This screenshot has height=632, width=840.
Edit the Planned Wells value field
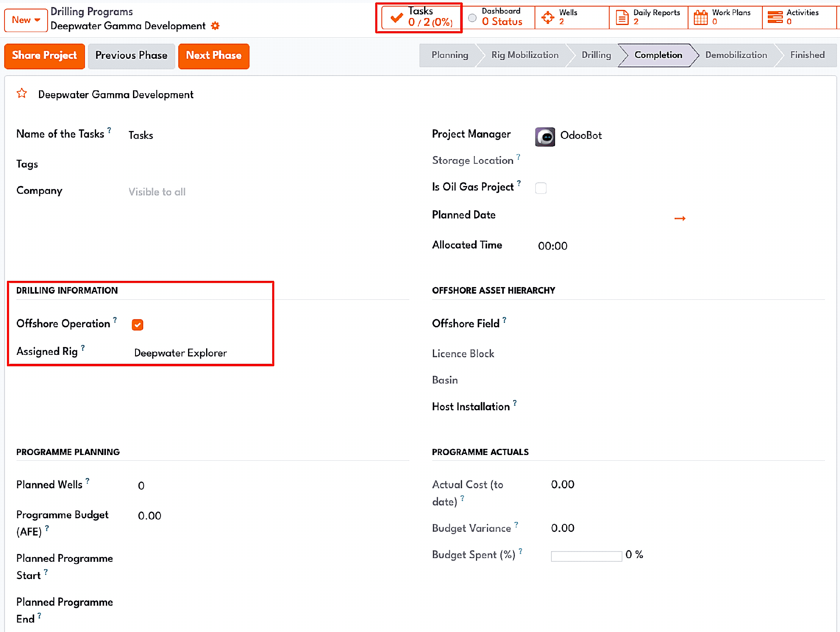point(141,486)
